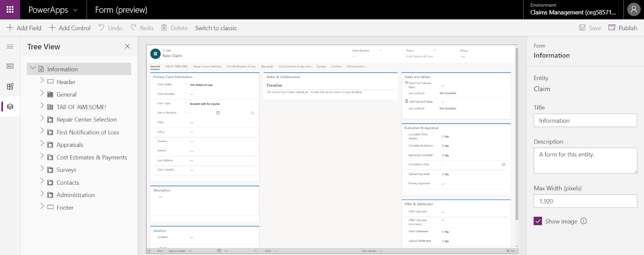Click the Delete toolbar button
Image resolution: width=644 pixels, height=255 pixels.
174,28
